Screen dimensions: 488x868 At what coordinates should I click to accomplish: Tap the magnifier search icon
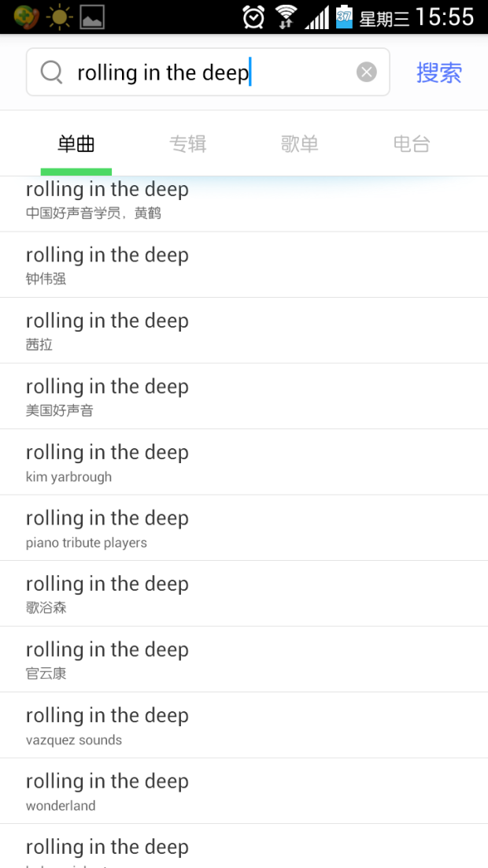coord(52,72)
